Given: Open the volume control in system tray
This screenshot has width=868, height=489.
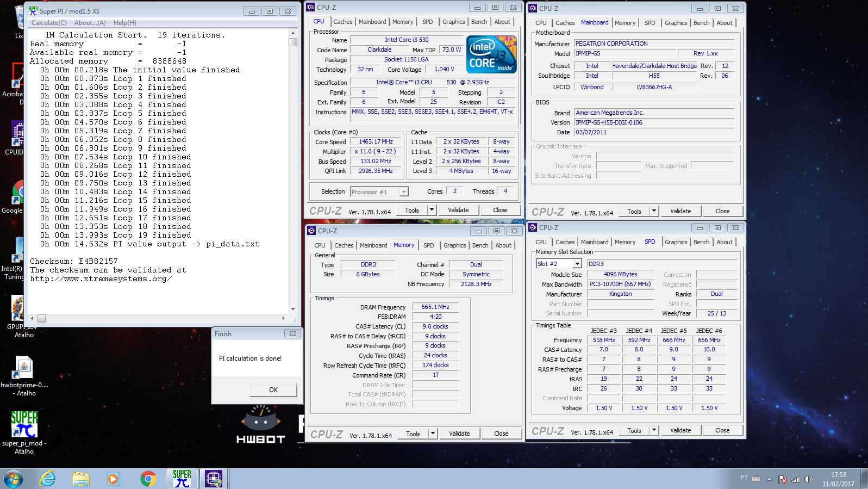Looking at the screenshot, I should click(809, 479).
